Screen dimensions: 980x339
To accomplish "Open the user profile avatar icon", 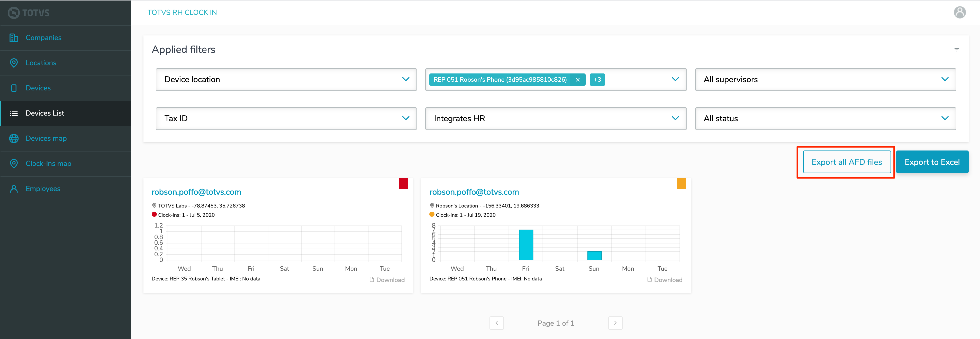I will click(x=959, y=12).
